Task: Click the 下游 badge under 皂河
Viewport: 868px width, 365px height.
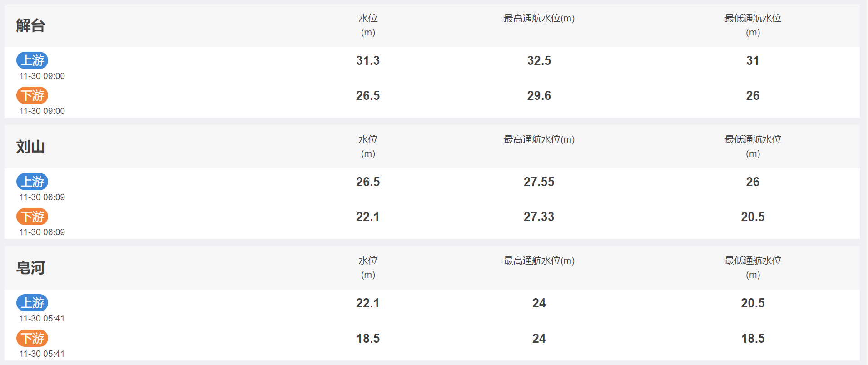Action: pos(32,338)
